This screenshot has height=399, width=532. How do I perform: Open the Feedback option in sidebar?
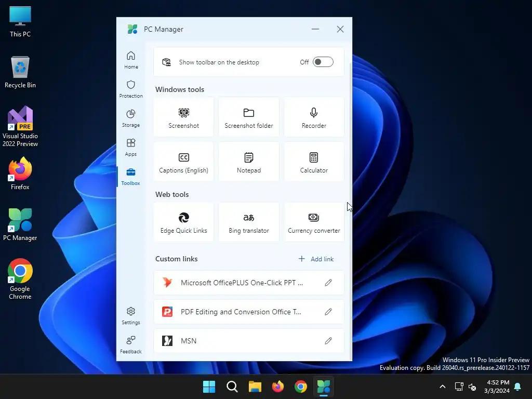tap(131, 345)
